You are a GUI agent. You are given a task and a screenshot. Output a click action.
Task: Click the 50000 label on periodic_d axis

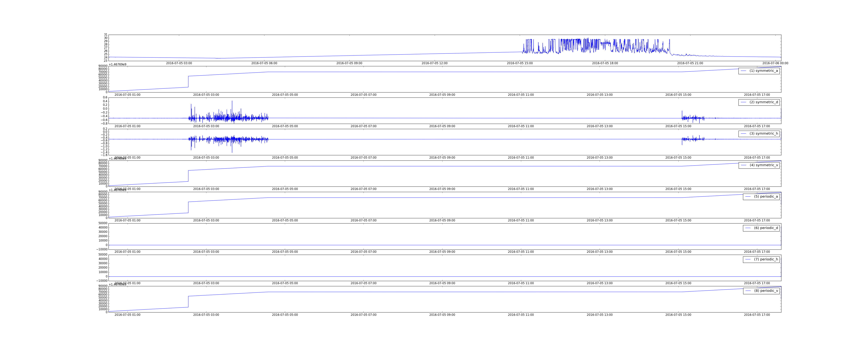coord(103,223)
